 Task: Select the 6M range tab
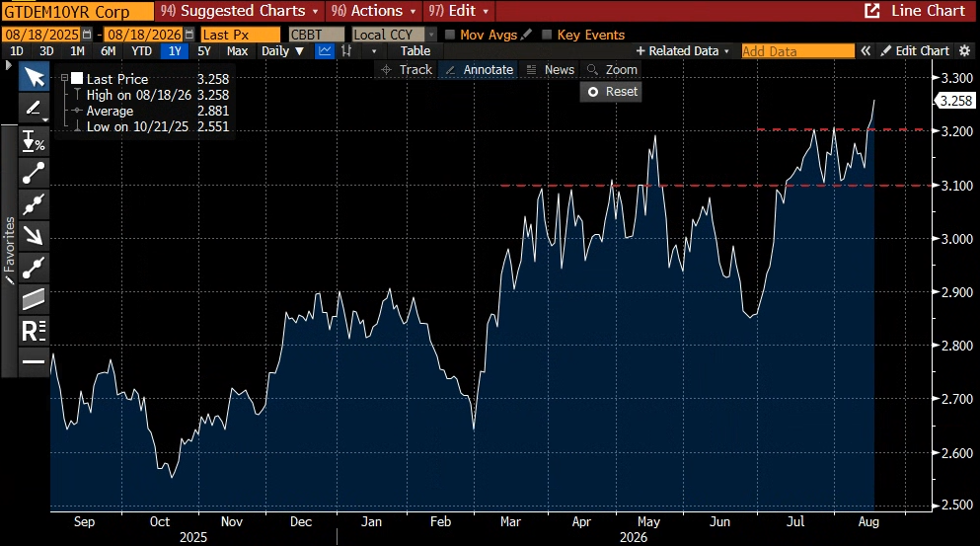pyautogui.click(x=109, y=51)
